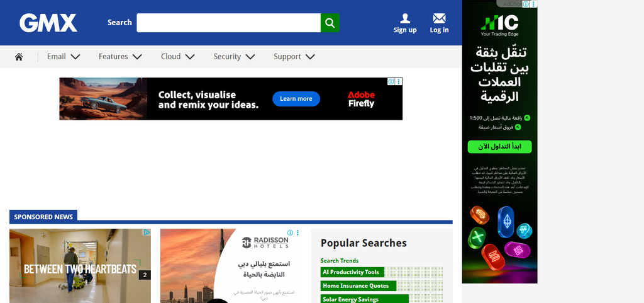The height and width of the screenshot is (303, 644).
Task: Click the Sign up link text
Action: 405,30
